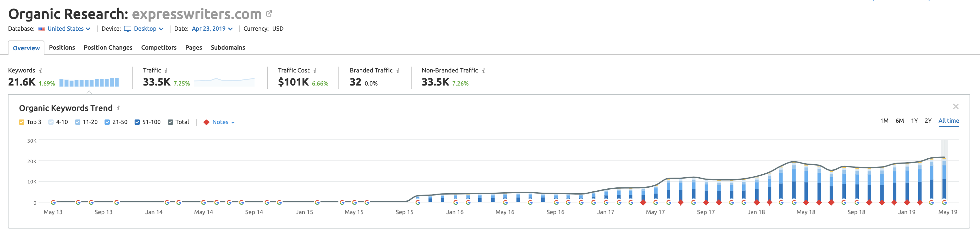Open the Subdomains tab
Image resolution: width=980 pixels, height=237 pixels.
click(x=228, y=48)
